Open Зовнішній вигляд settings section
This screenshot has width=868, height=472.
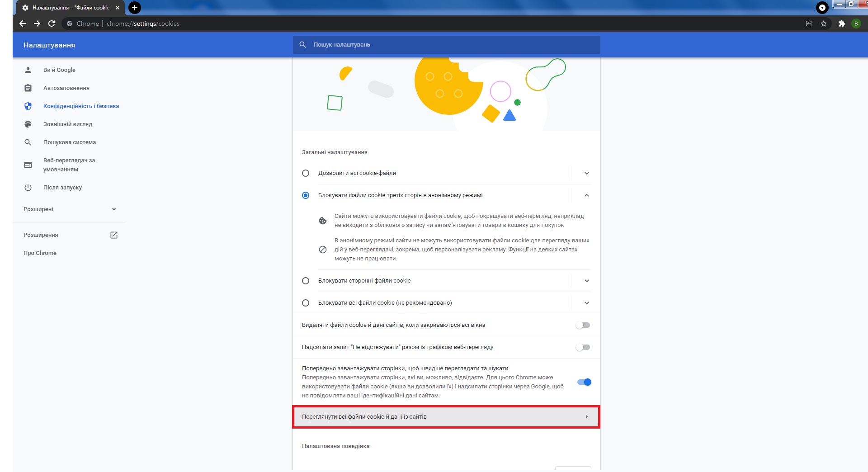[x=68, y=124]
